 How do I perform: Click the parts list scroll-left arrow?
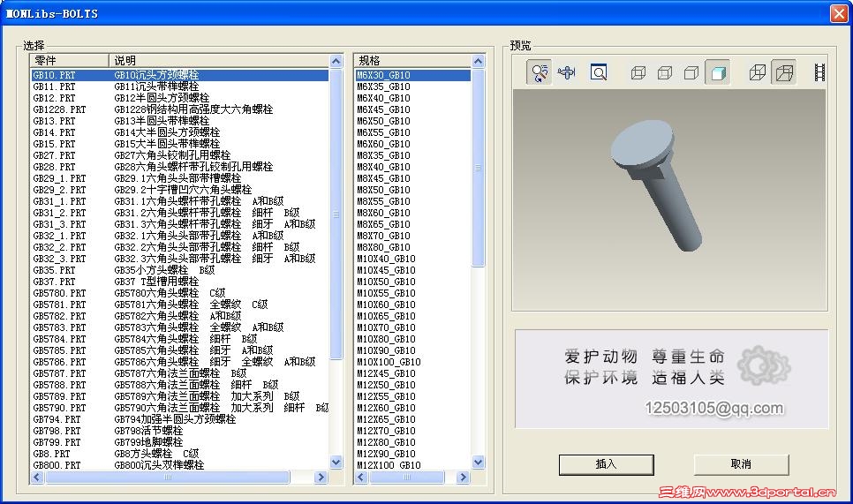(37, 477)
